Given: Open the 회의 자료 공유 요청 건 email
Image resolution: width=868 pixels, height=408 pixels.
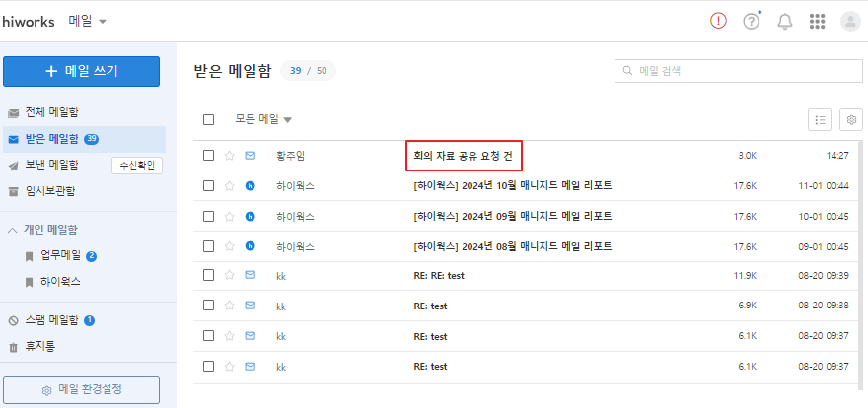Looking at the screenshot, I should [x=463, y=156].
